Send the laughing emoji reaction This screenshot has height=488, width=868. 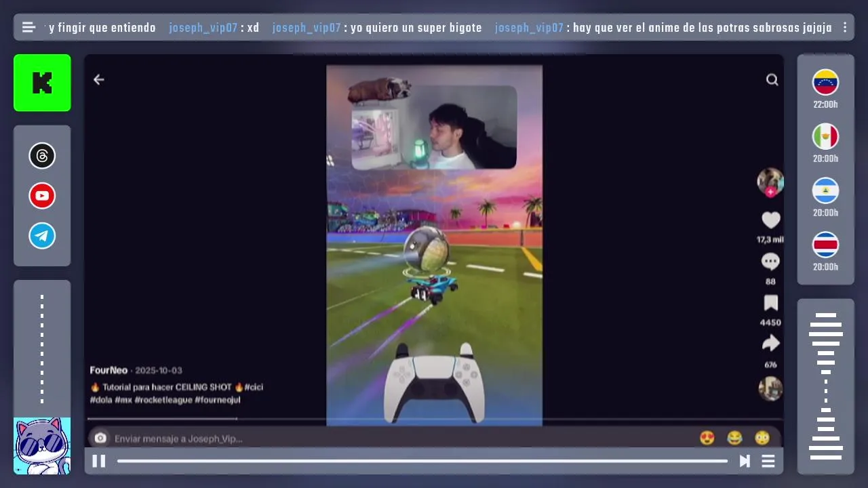734,438
